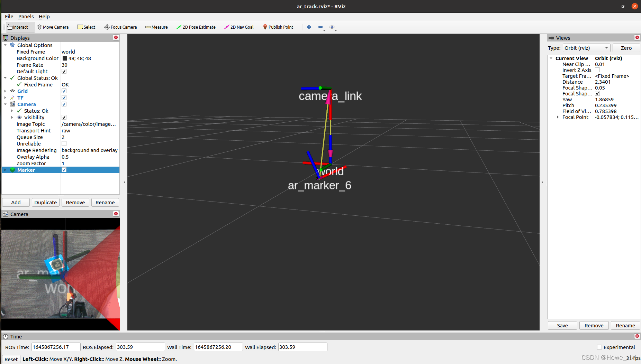Image resolution: width=641 pixels, height=364 pixels.
Task: Click the Duplicate display button
Action: click(46, 202)
